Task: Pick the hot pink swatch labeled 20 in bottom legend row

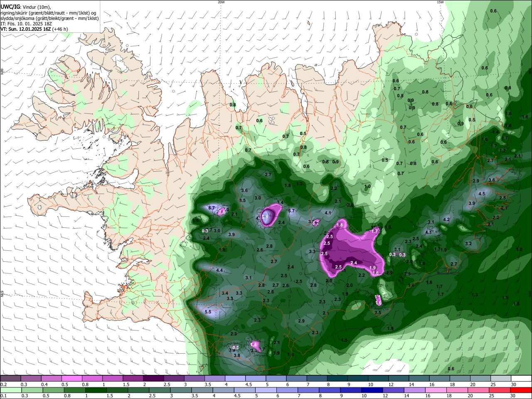Action: [x=478, y=390]
